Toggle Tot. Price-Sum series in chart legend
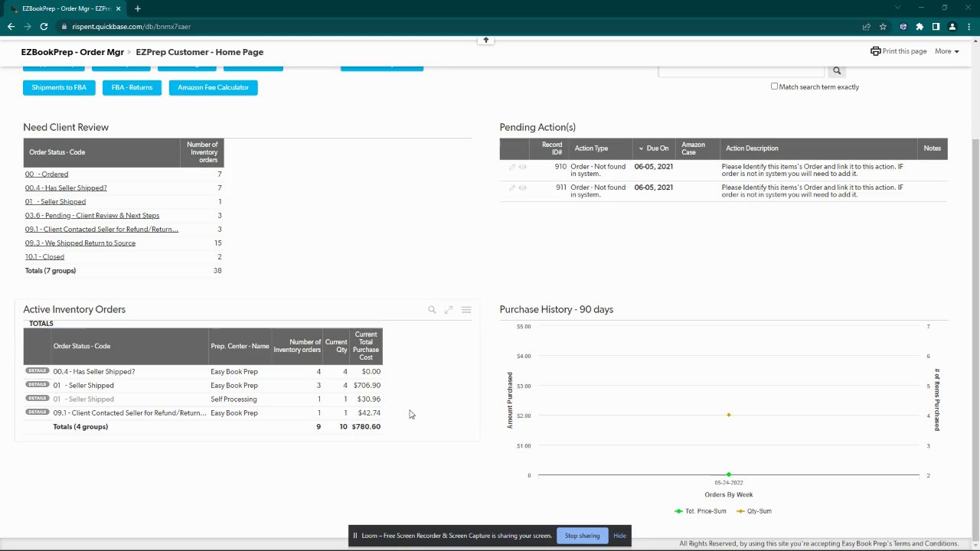This screenshot has height=551, width=980. (701, 510)
